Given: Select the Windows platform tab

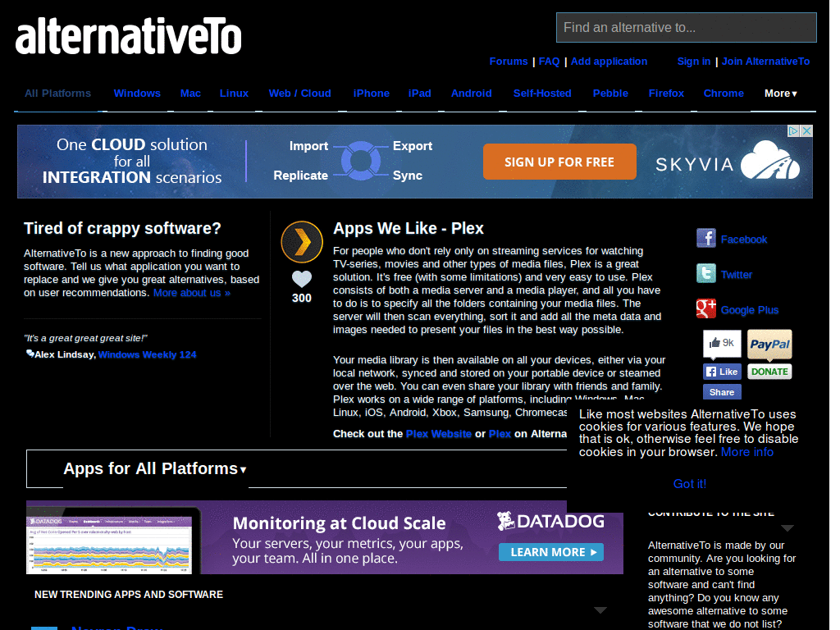Looking at the screenshot, I should coord(137,94).
